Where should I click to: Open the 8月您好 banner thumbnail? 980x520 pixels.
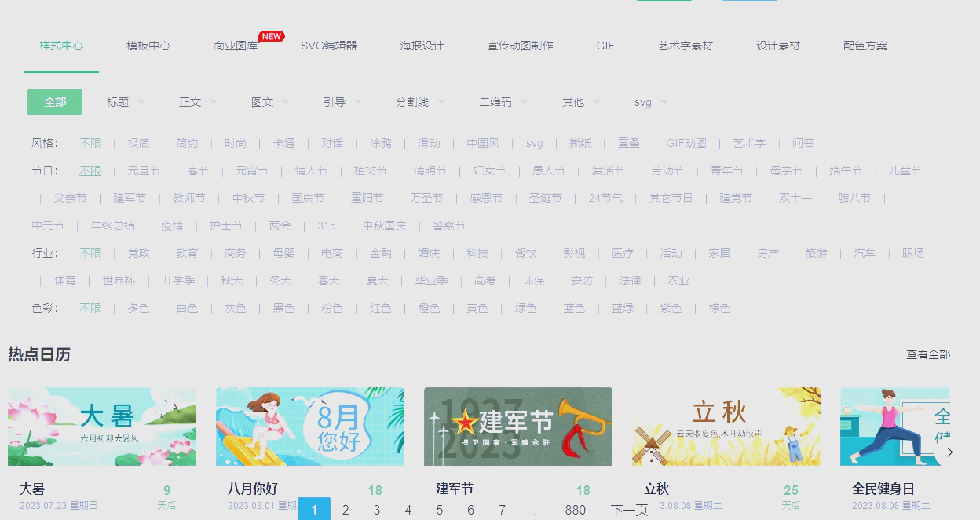pos(310,427)
